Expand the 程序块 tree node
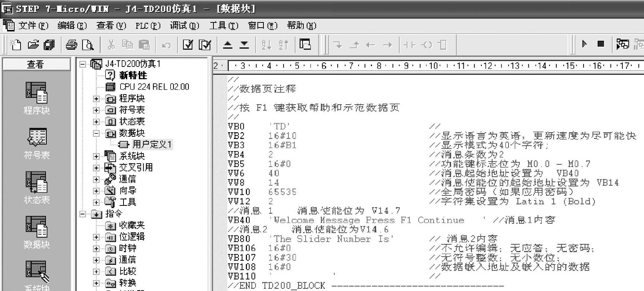The height and width of the screenshot is (291, 644). pyautogui.click(x=96, y=99)
